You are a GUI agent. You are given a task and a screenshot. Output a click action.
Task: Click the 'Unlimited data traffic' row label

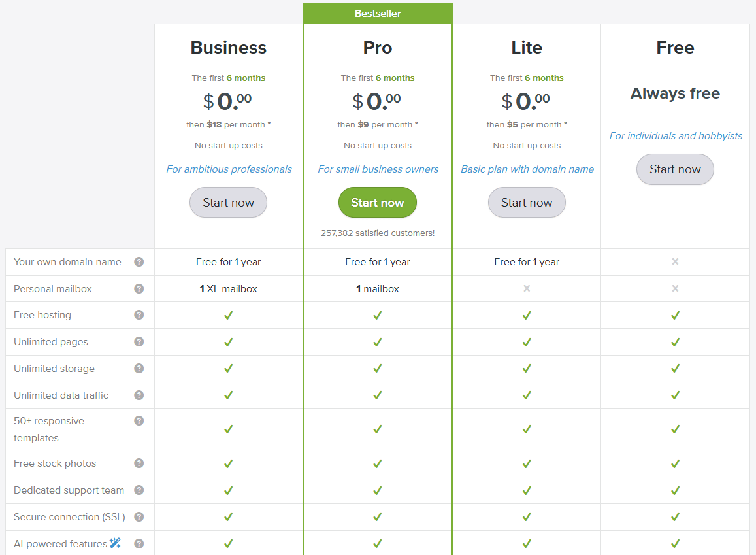tap(61, 395)
